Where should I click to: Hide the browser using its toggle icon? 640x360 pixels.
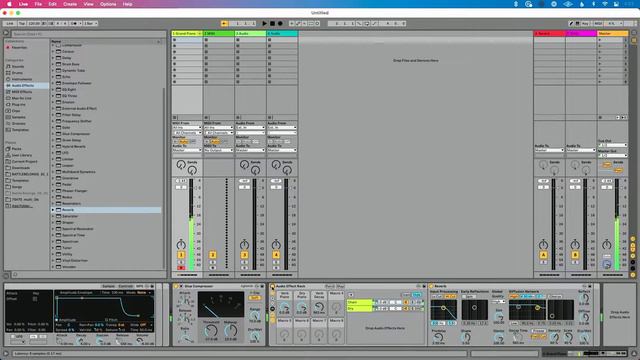point(6,33)
